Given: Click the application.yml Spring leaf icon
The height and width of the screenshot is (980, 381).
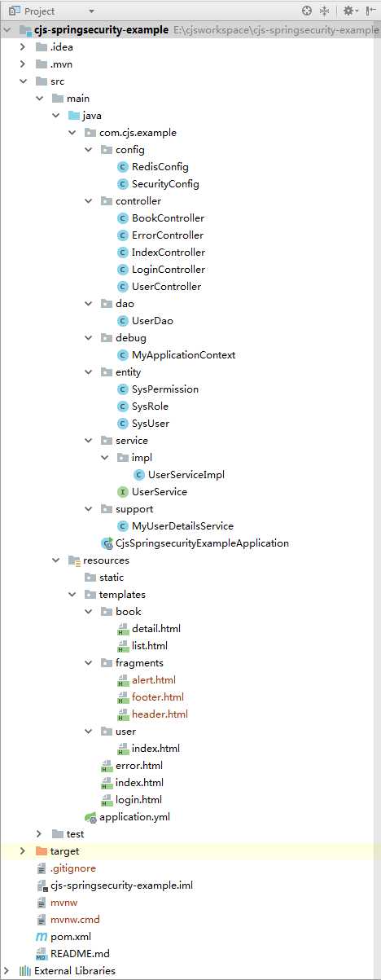Looking at the screenshot, I should click(x=90, y=817).
